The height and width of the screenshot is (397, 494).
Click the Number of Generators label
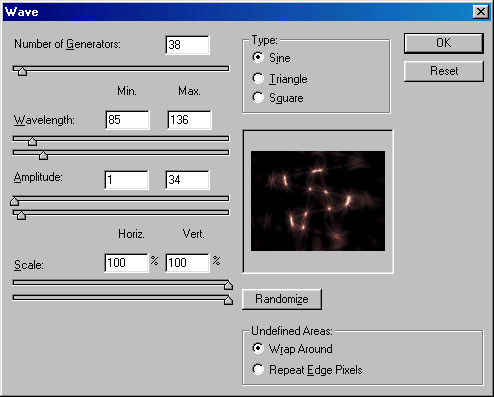[x=67, y=44]
